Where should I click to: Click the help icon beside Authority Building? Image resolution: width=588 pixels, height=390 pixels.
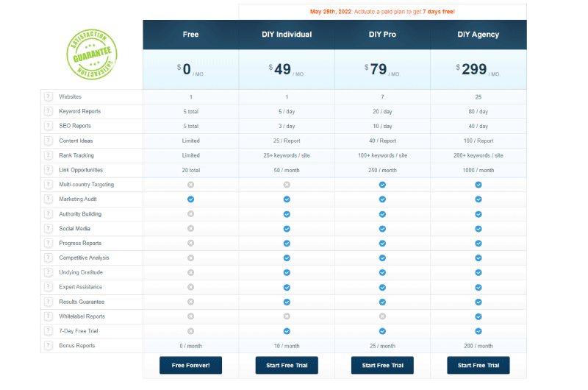[48, 214]
